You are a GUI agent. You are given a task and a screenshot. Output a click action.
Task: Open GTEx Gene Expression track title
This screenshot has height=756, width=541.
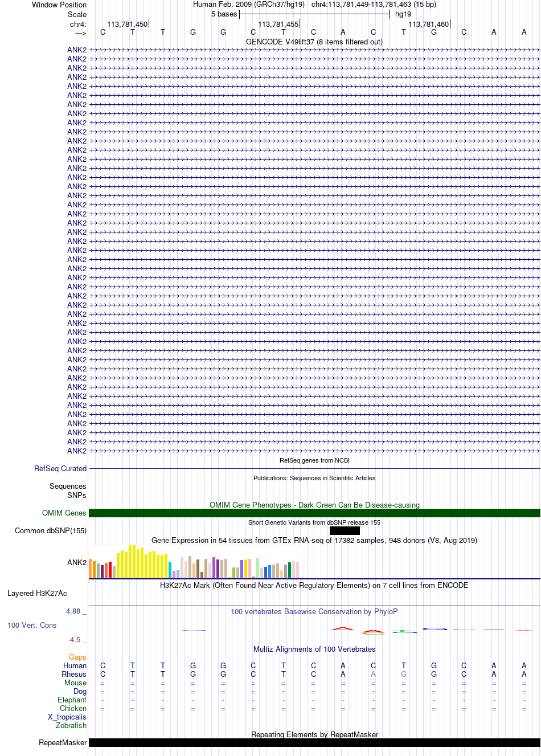point(314,541)
